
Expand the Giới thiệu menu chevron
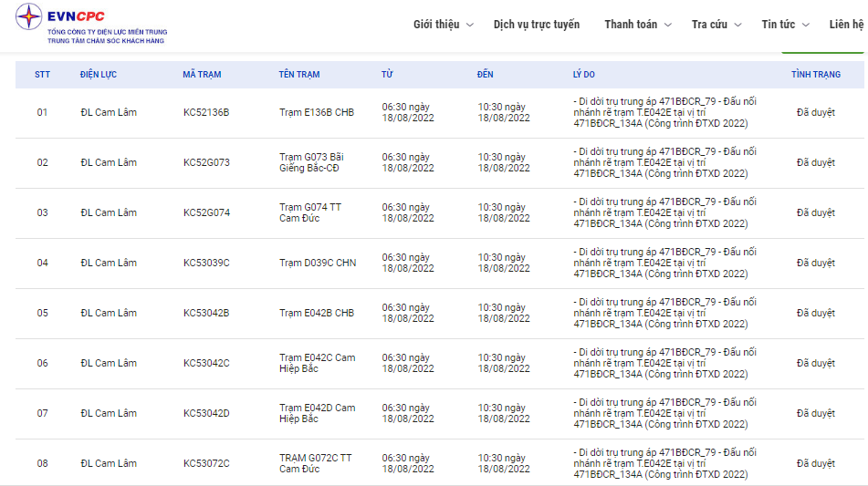point(470,26)
